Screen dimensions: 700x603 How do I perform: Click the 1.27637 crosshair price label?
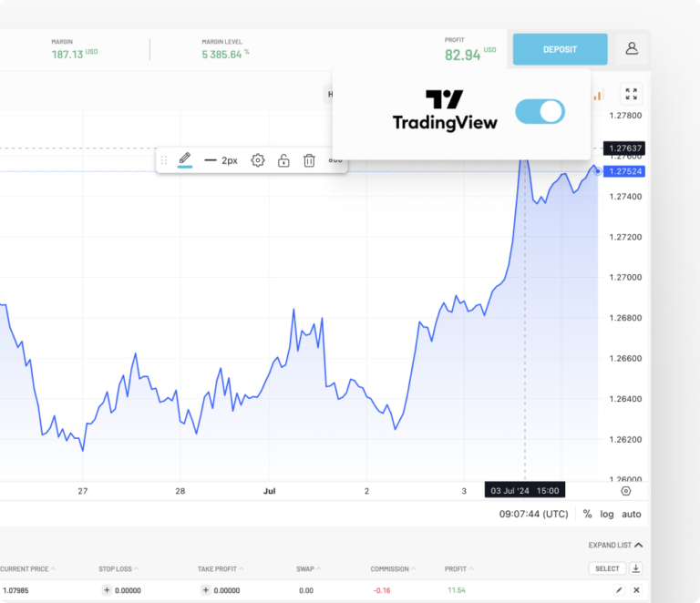tap(624, 148)
